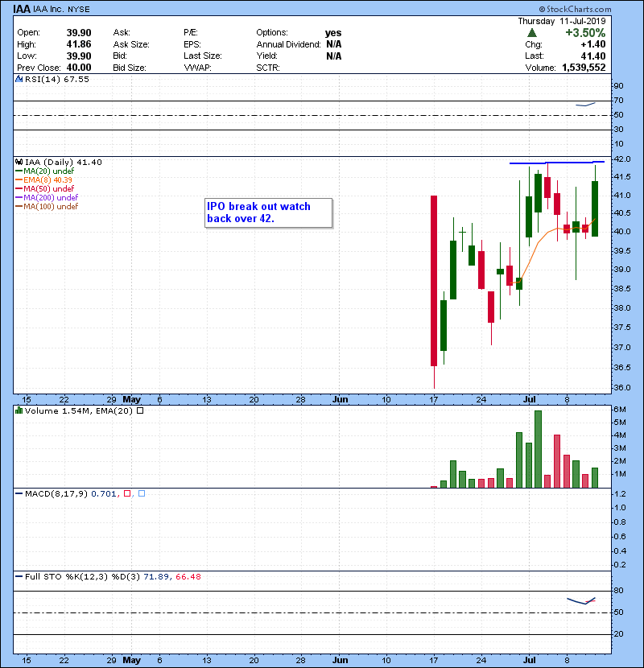Click the 42.0 price axis label
The width and height of the screenshot is (644, 668).
(621, 159)
